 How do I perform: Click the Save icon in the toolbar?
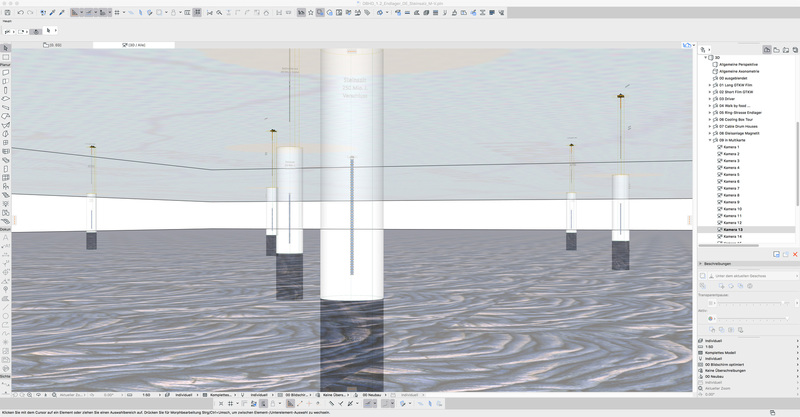[7, 13]
